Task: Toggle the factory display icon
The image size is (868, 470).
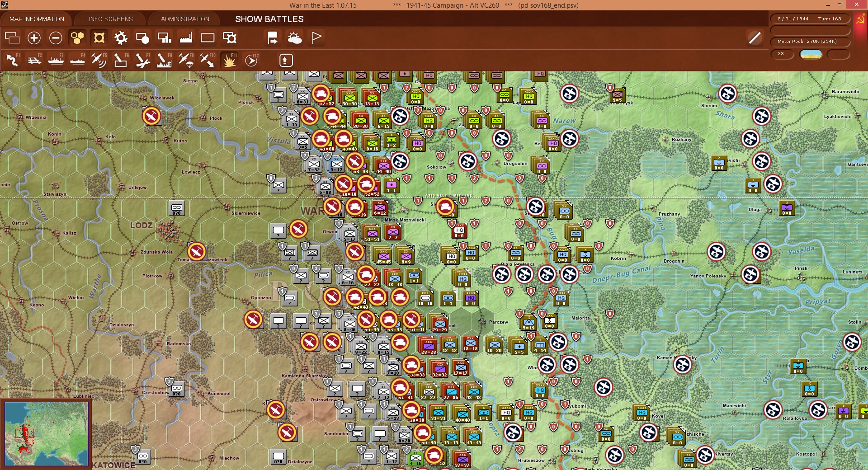Action: coord(186,38)
